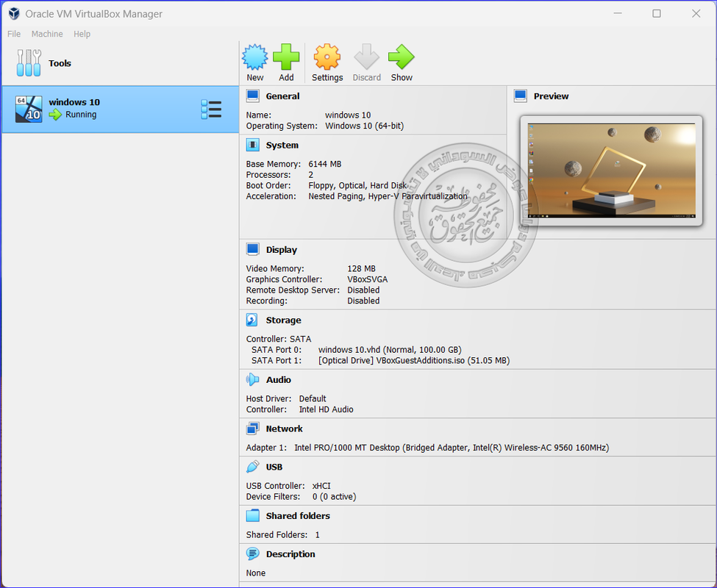Screen dimensions: 717x588
Task: Open the Settings gear icon
Action: coord(327,57)
